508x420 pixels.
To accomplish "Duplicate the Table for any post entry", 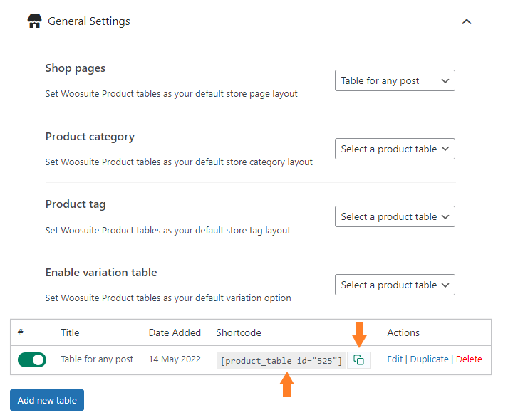I will pos(430,359).
